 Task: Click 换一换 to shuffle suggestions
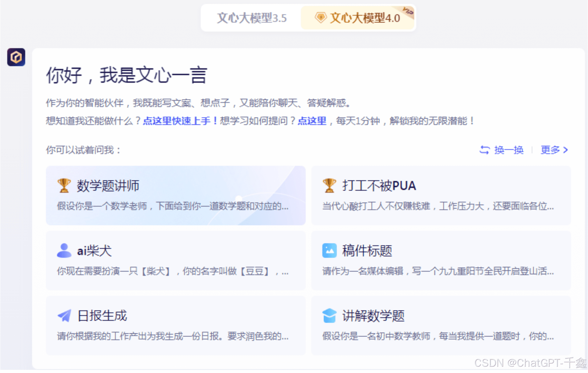(509, 150)
